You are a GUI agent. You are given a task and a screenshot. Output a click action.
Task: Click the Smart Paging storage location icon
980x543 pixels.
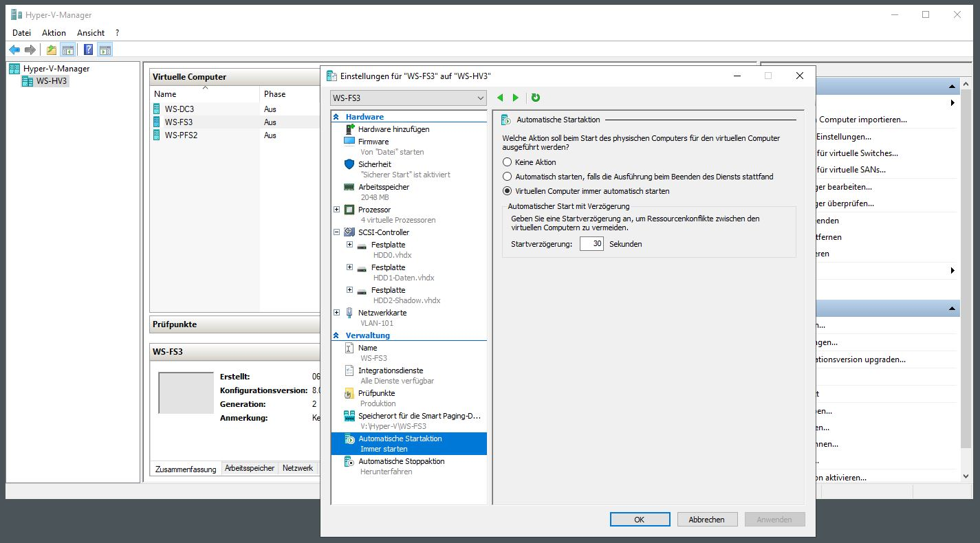coord(349,416)
